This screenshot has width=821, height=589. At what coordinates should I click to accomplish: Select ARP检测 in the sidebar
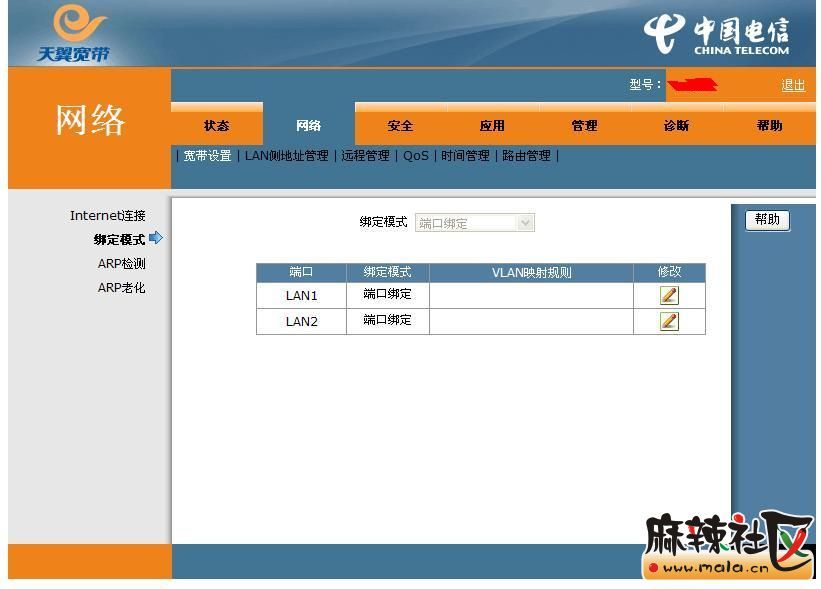tap(121, 264)
